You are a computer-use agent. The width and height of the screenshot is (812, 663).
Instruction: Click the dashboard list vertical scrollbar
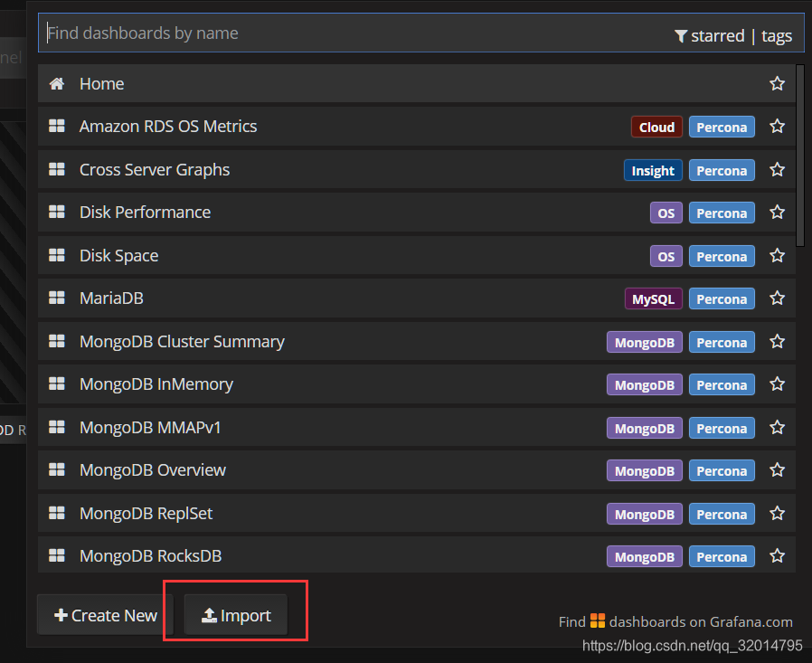800,156
